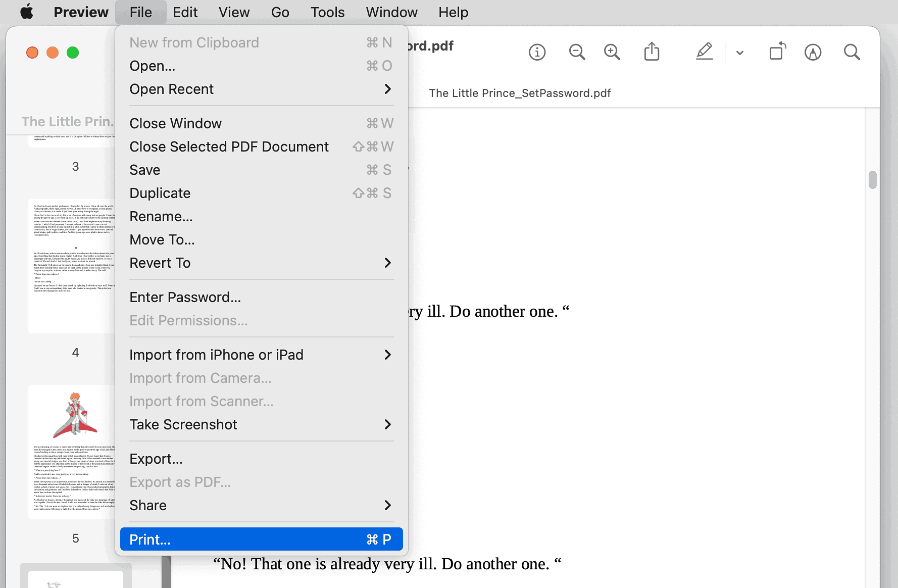Choose Enter Password... menu entry
This screenshot has width=898, height=588.
(x=261, y=297)
